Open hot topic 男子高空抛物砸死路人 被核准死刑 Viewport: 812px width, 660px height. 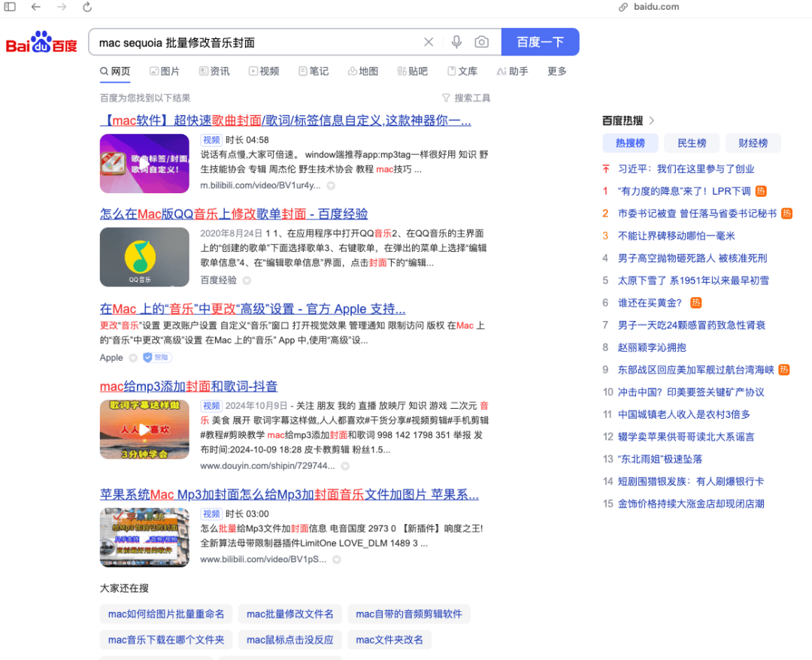(x=692, y=258)
